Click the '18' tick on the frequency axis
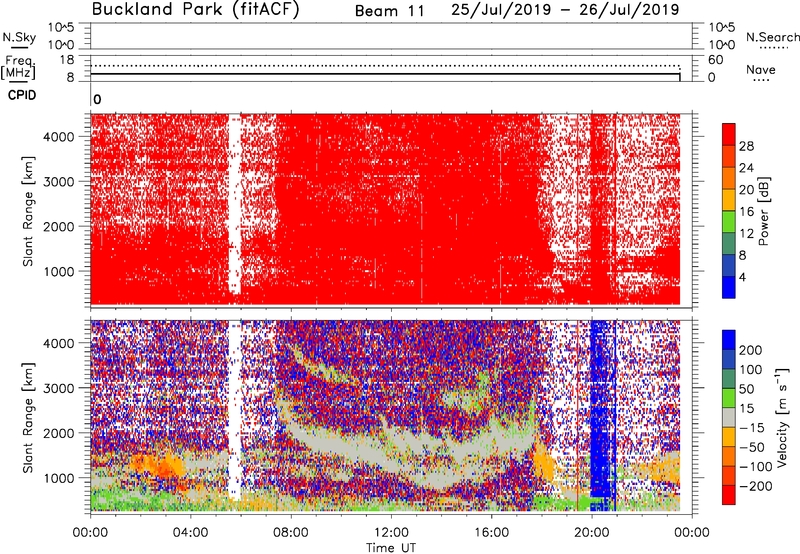This screenshot has height=554, width=800. 67,60
